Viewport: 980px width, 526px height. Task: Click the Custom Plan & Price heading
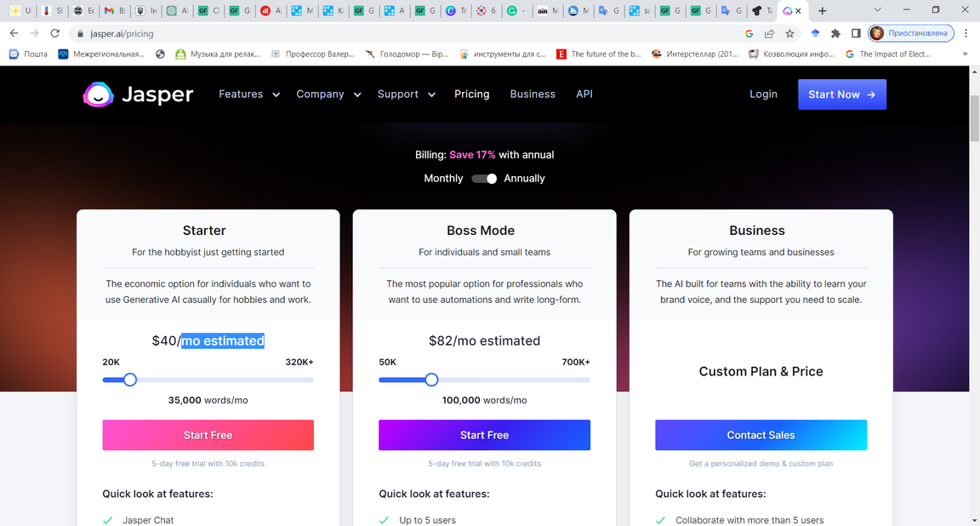pos(761,371)
